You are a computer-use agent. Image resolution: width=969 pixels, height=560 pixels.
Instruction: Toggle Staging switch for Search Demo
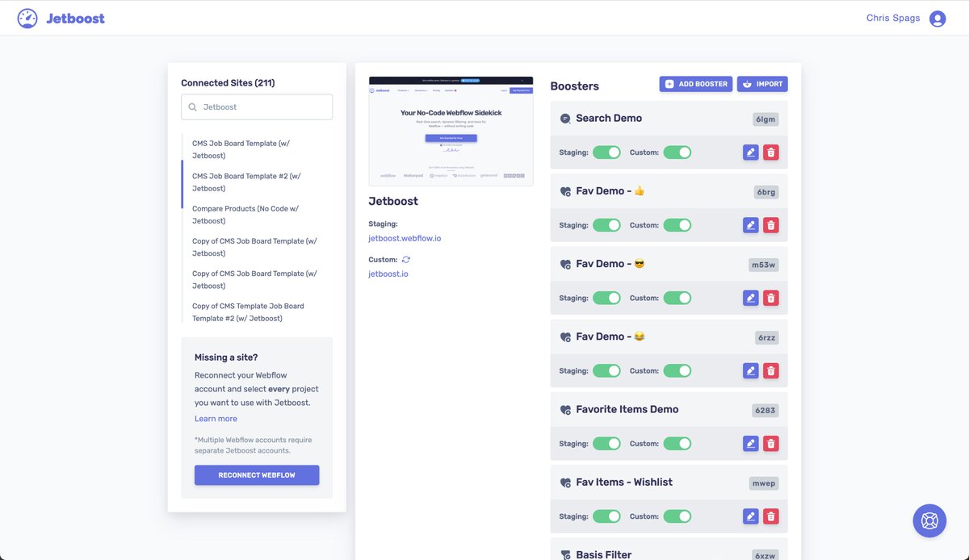[x=606, y=152]
